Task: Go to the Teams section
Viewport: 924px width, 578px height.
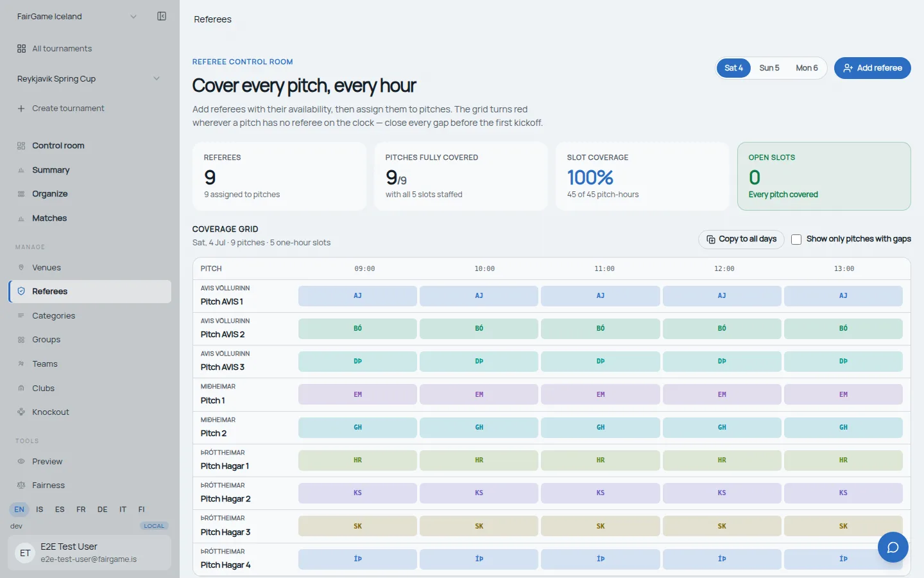Action: pos(89,364)
